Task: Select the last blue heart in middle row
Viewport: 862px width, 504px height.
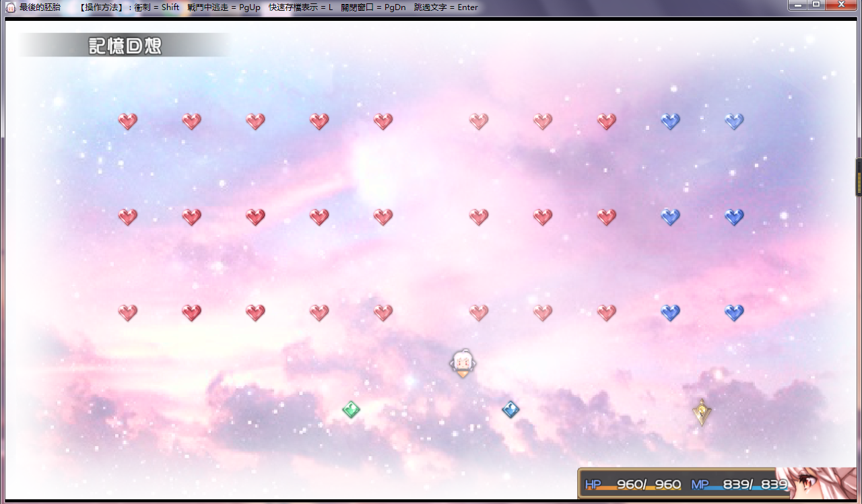Action: click(x=734, y=217)
